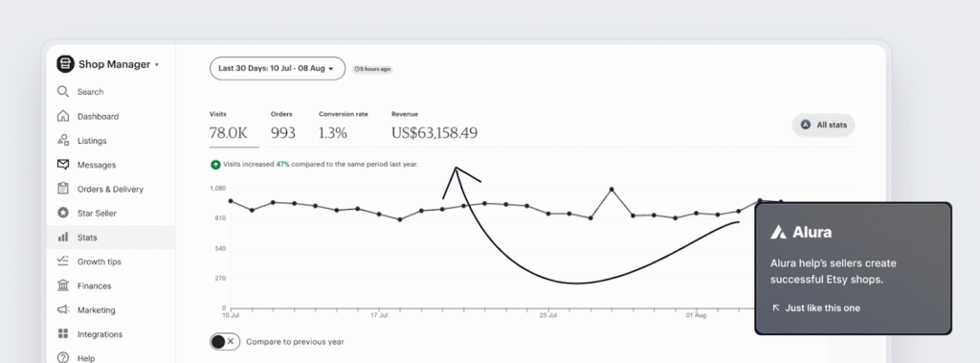This screenshot has width=980, height=363.
Task: Click the Finances bank icon
Action: pyautogui.click(x=63, y=285)
